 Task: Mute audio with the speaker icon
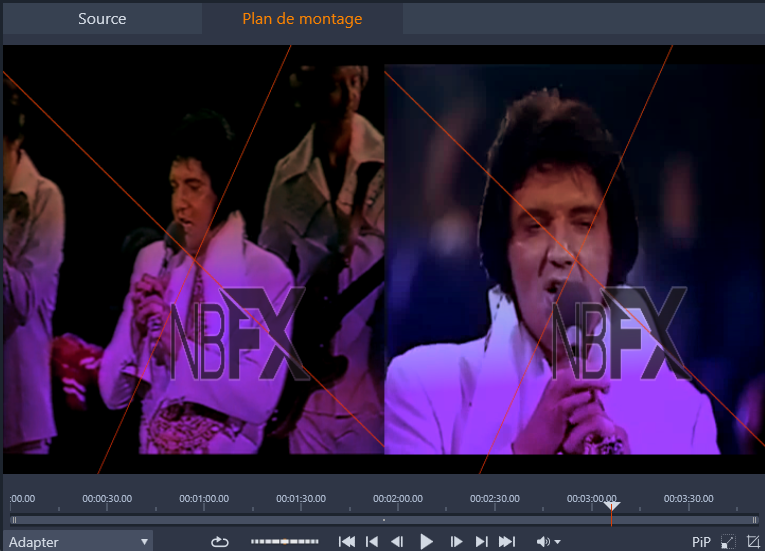(543, 541)
